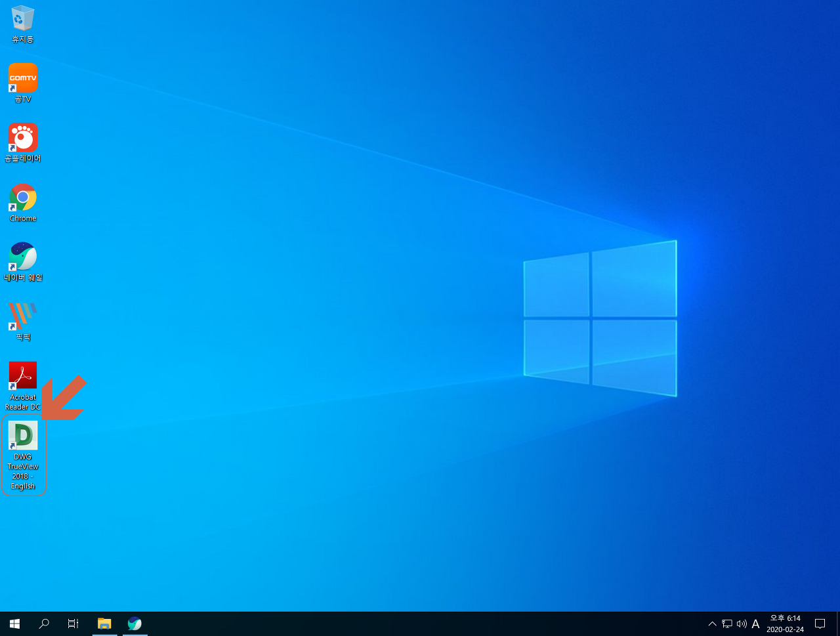Select the PicPick (픽픽) desktop shortcut
The image size is (840, 636).
[x=23, y=322]
